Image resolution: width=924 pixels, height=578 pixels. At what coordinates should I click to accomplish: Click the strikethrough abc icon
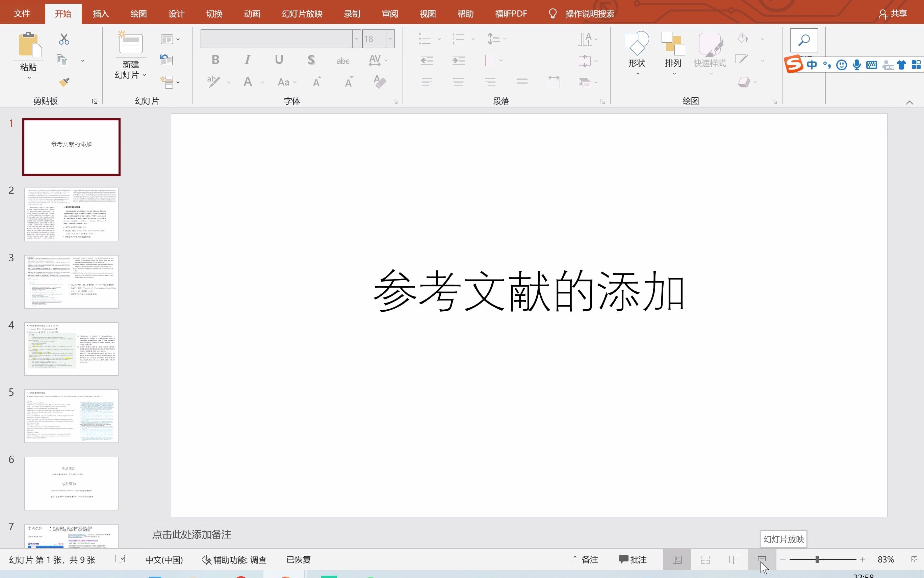pos(343,61)
